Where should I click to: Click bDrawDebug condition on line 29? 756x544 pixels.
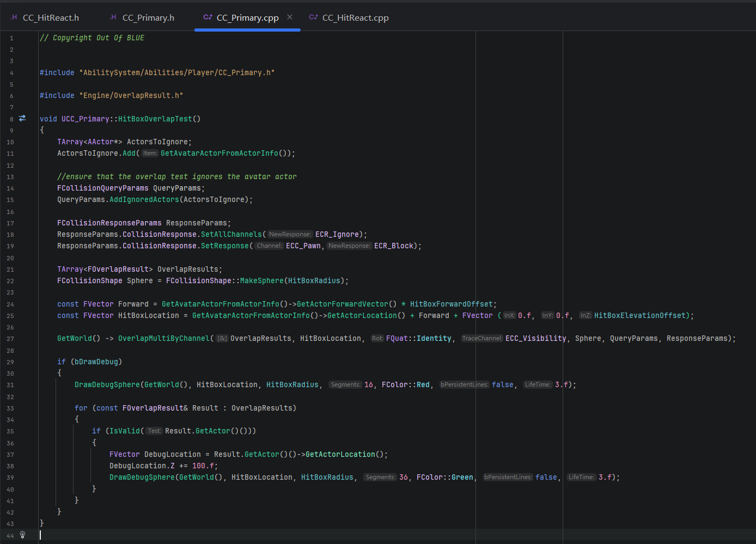[x=96, y=362]
